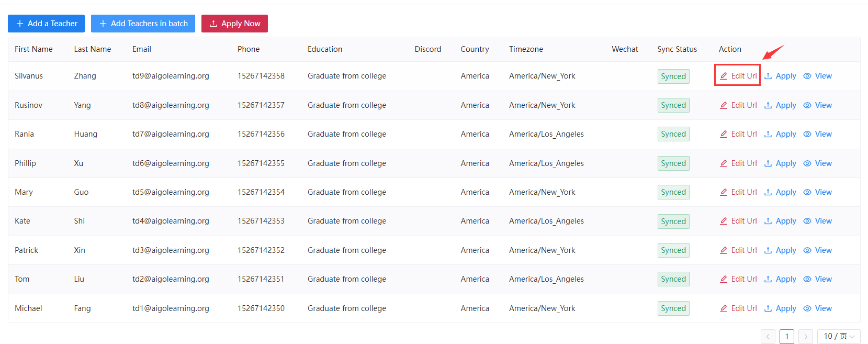This screenshot has height=344, width=868.
Task: Click the Sync Status column header
Action: point(677,49)
